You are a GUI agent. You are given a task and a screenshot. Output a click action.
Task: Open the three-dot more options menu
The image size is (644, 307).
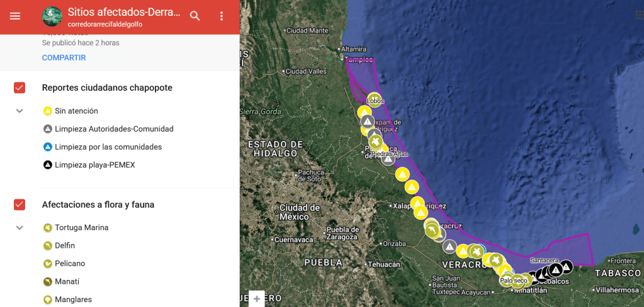pyautogui.click(x=222, y=16)
